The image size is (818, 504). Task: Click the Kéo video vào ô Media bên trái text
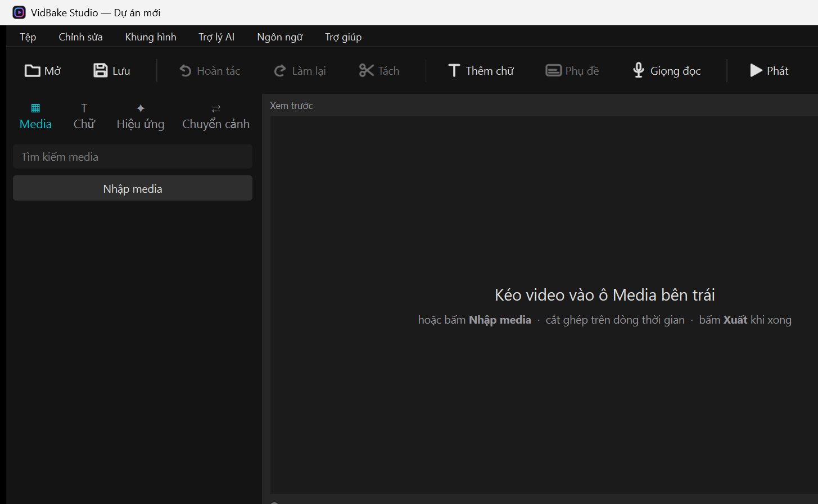605,295
